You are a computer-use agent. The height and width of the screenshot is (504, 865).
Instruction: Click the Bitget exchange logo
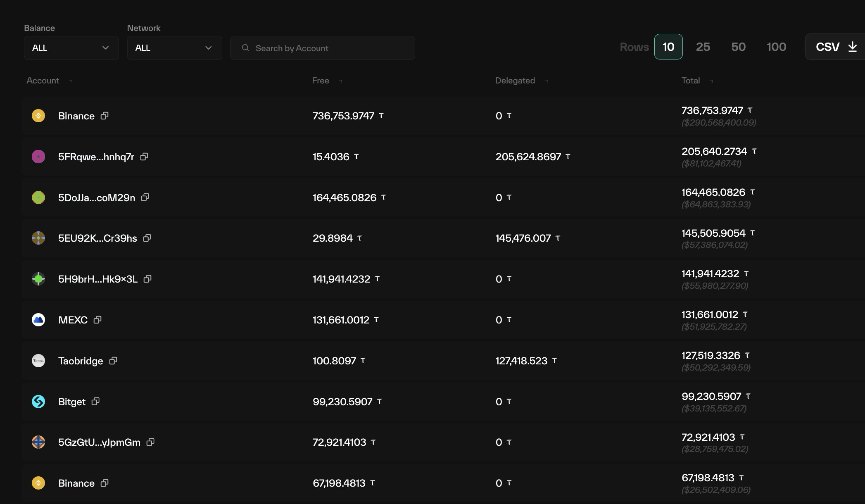click(x=38, y=402)
